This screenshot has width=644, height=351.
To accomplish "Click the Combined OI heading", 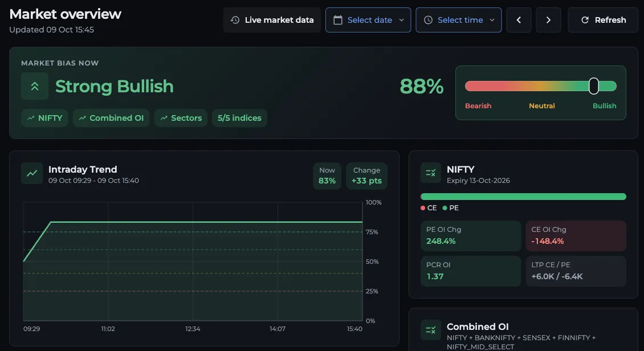I will [x=477, y=326].
